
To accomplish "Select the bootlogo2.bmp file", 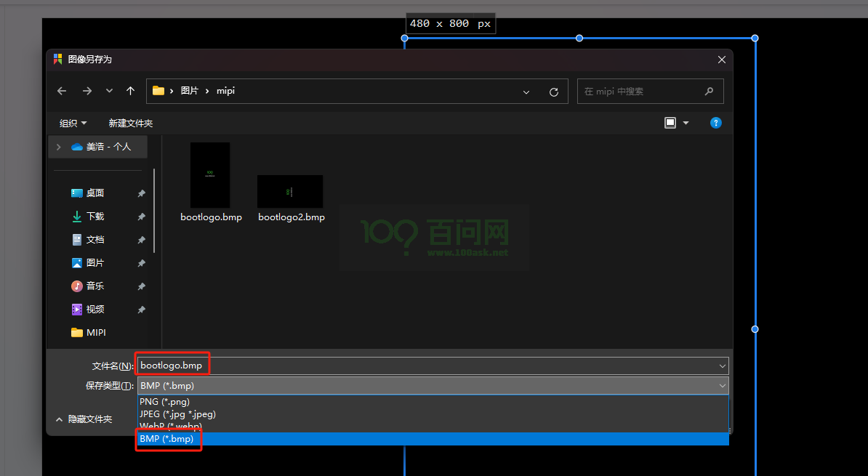I will tap(290, 191).
